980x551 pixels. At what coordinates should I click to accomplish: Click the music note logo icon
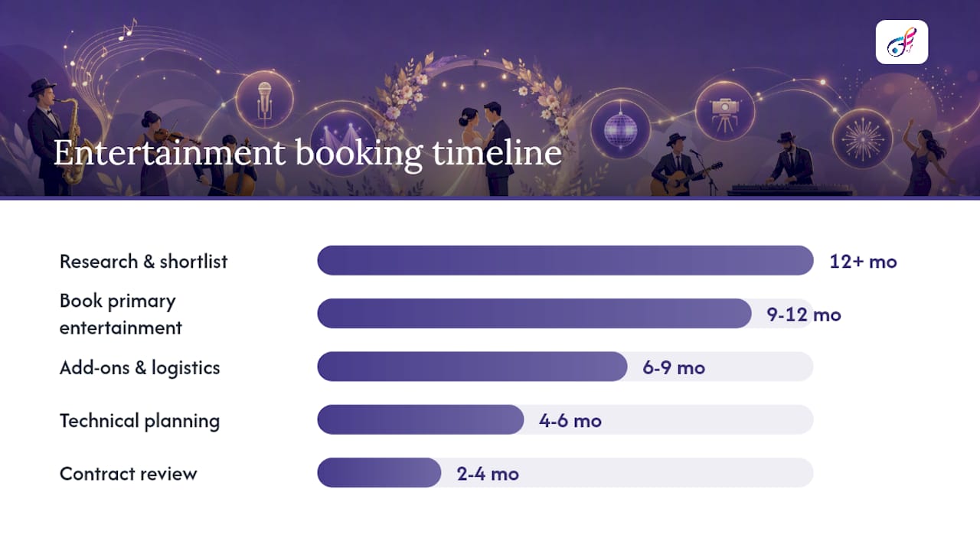tap(902, 42)
